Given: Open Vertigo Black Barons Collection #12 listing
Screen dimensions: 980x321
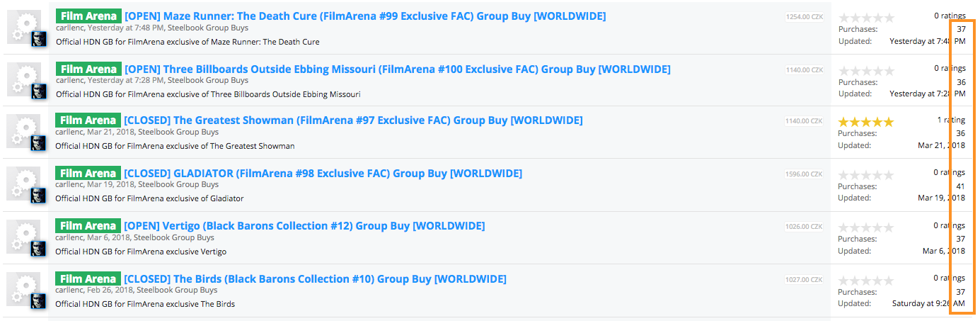Looking at the screenshot, I should pyautogui.click(x=305, y=226).
